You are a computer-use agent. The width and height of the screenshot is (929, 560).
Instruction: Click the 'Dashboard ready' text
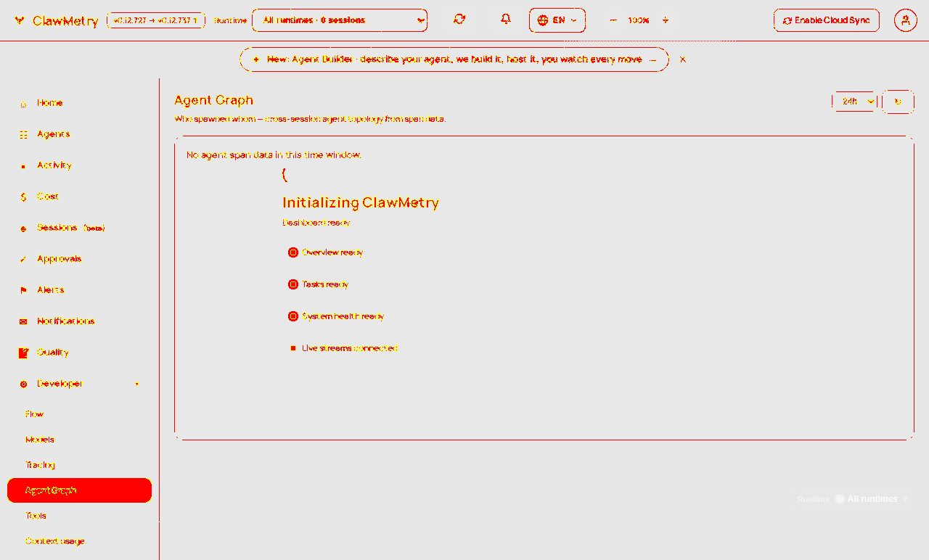click(316, 223)
